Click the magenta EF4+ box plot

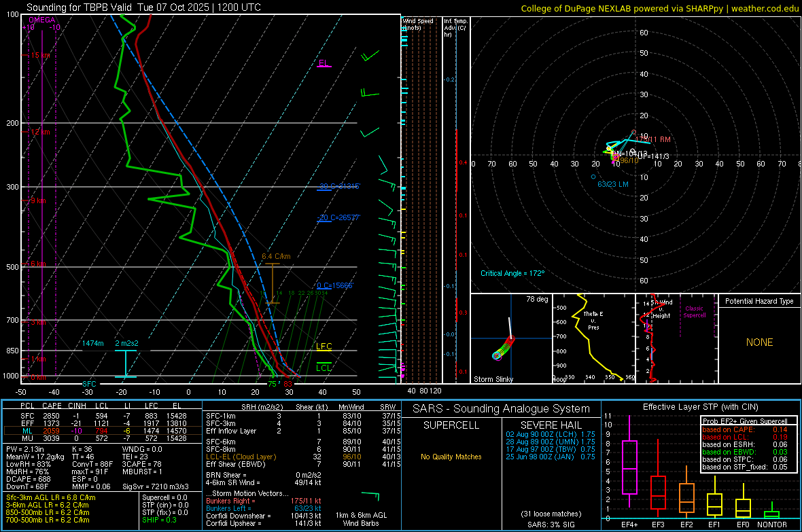[629, 462]
